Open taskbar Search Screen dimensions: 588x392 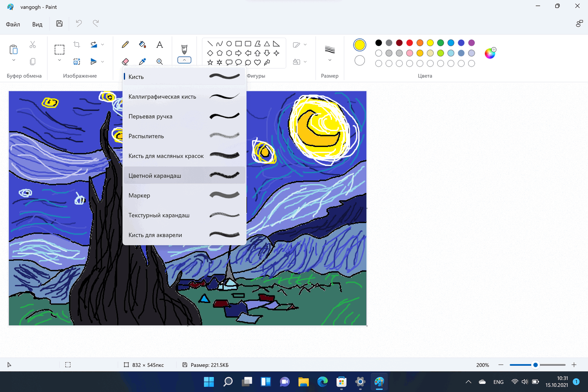pyautogui.click(x=228, y=382)
